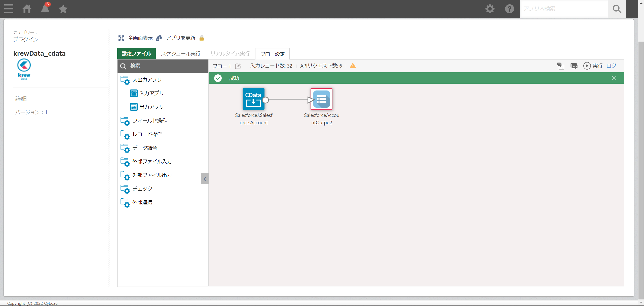Image resolution: width=644 pixels, height=306 pixels.
Task: Open the help question mark icon
Action: pyautogui.click(x=509, y=9)
